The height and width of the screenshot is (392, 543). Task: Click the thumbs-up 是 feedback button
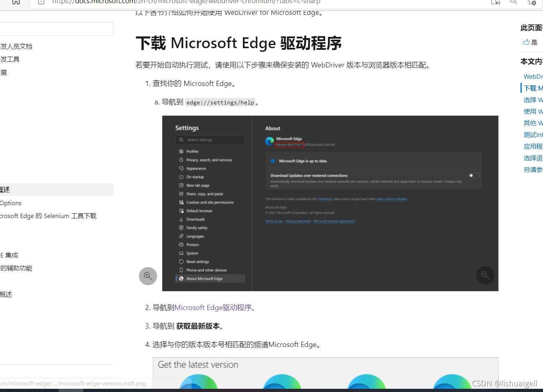530,42
